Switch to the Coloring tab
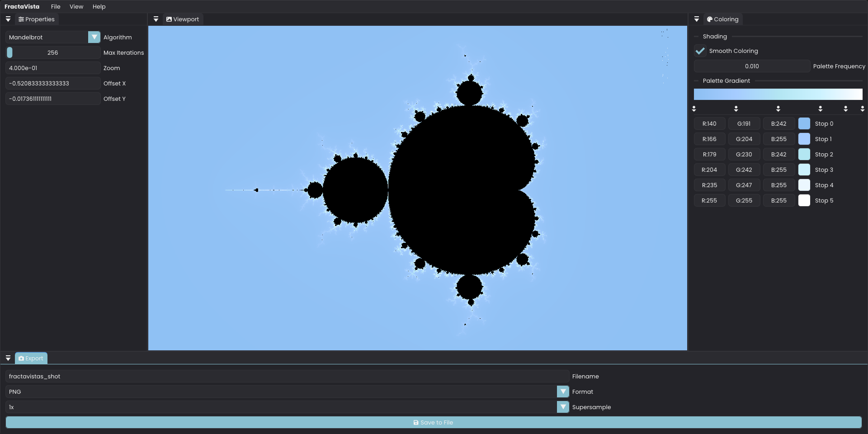Screen dimensions: 868x434 [723, 19]
